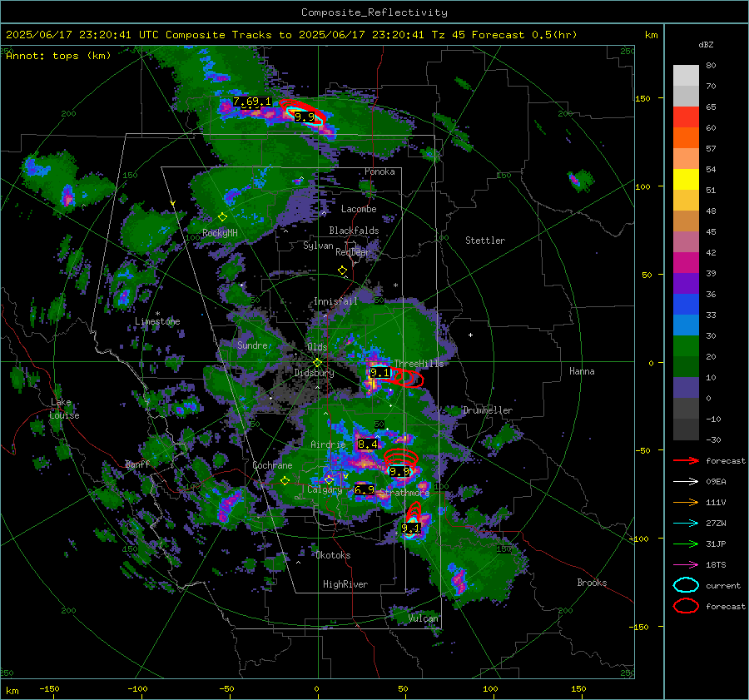Click the HighRiver city label

coord(345,584)
